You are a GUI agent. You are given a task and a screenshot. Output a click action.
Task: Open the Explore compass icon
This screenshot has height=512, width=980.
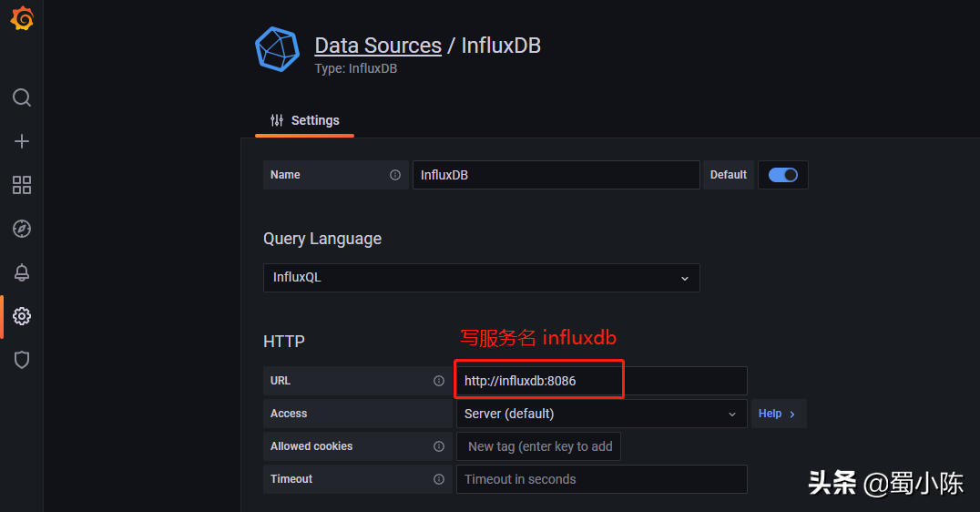pos(22,229)
